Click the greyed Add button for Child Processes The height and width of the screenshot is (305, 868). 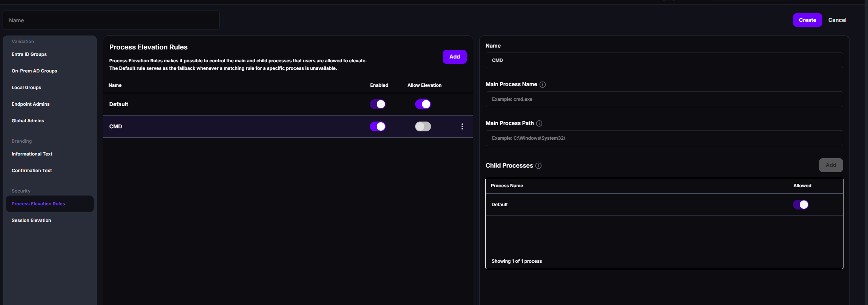[x=831, y=165]
